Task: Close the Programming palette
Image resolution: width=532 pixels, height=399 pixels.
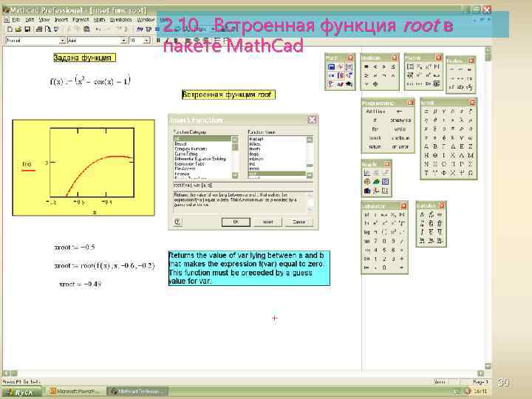Action: (410, 103)
